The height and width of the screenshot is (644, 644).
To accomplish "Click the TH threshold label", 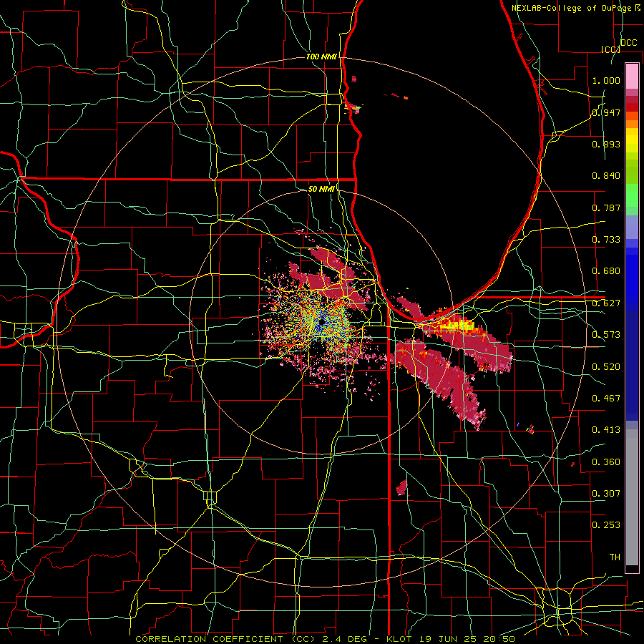I will pyautogui.click(x=615, y=557).
